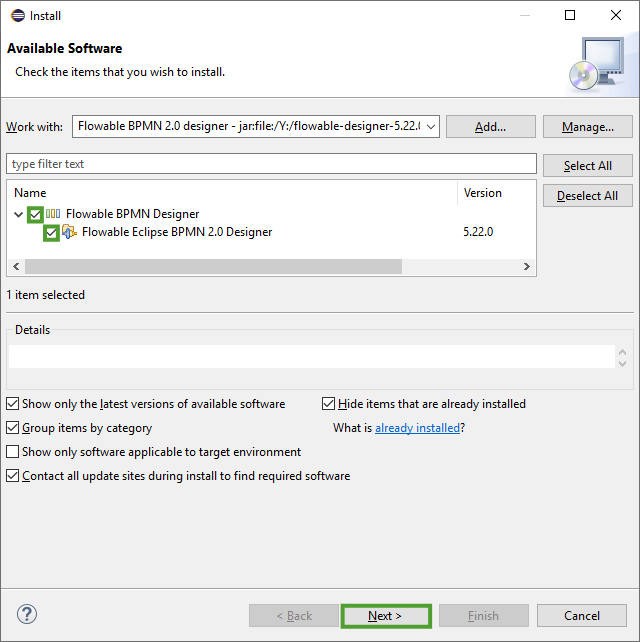640x642 pixels.
Task: Uncheck Flowable Eclipse BPMN 2.0 Designer checkbox
Action: (52, 232)
